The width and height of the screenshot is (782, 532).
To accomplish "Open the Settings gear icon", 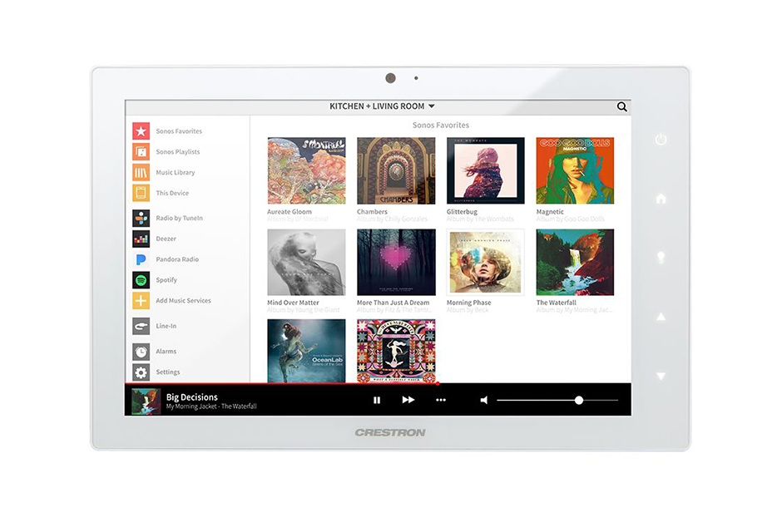I will click(141, 372).
